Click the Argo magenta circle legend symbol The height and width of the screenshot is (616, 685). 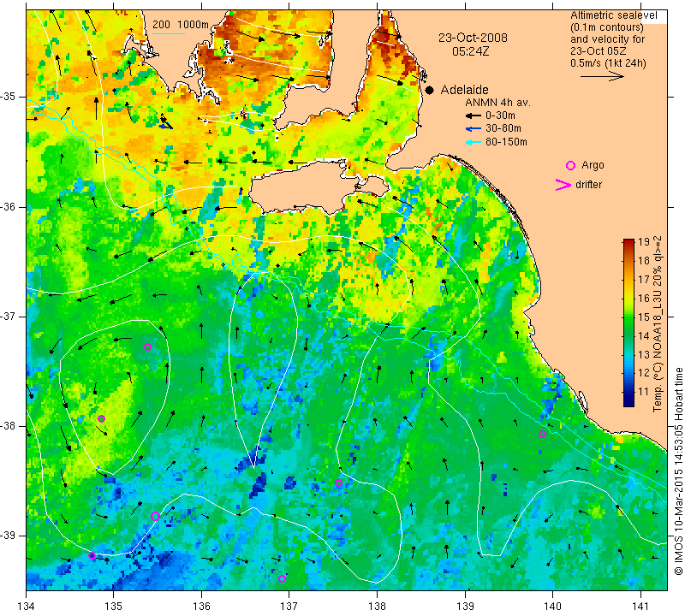tap(570, 165)
